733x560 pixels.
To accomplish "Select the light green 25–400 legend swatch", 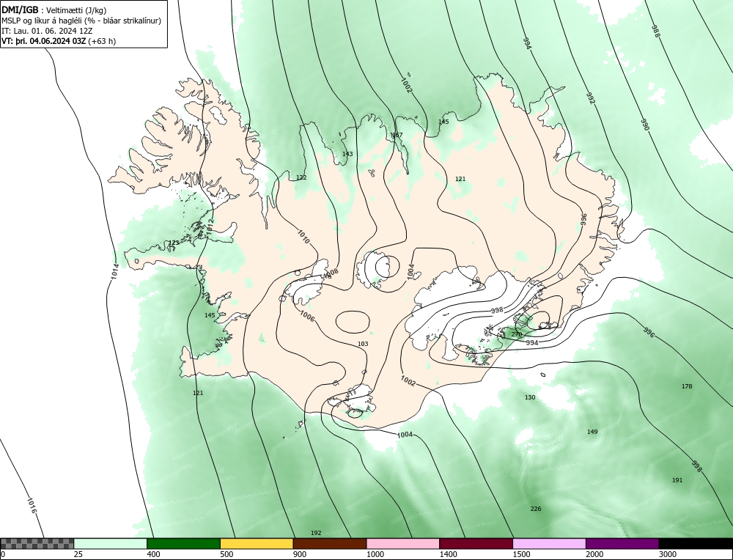I will 111,543.
